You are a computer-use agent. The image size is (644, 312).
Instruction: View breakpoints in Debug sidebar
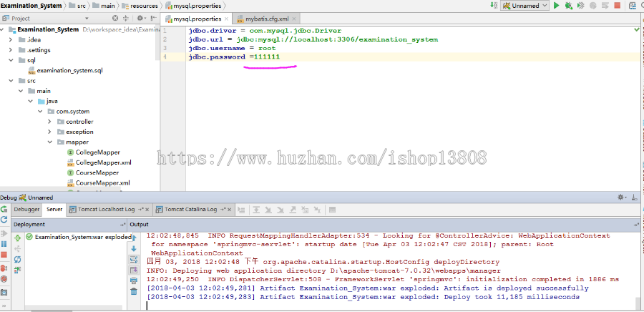point(4,268)
